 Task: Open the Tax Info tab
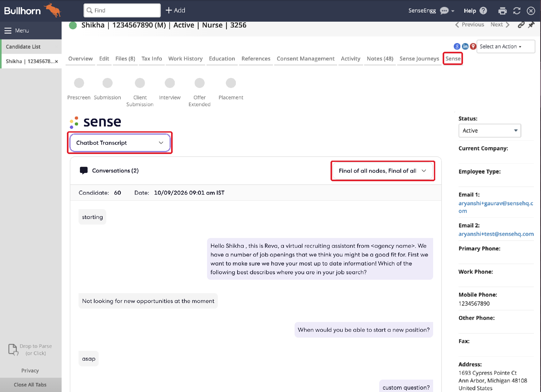click(x=152, y=59)
